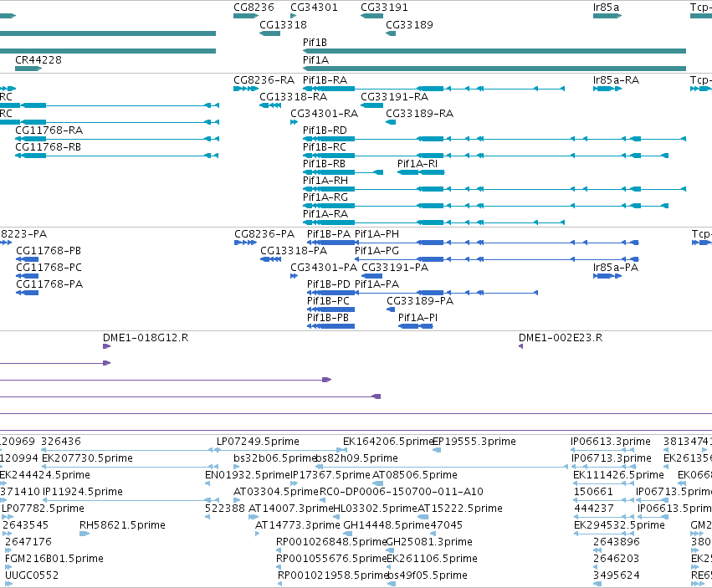Select the Pif1A gene span
Screen dimensions: 712x588
494,69
